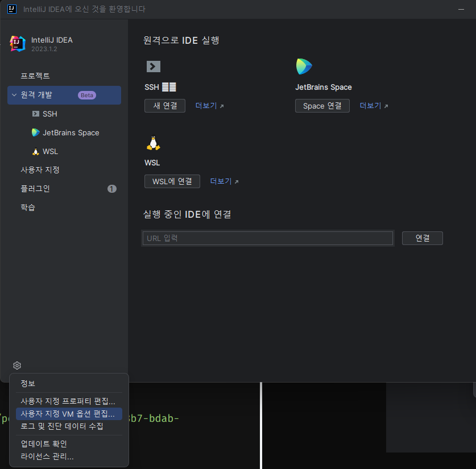Click the 원격으로 IDE 실행 heading
The height and width of the screenshot is (469, 476).
point(181,40)
